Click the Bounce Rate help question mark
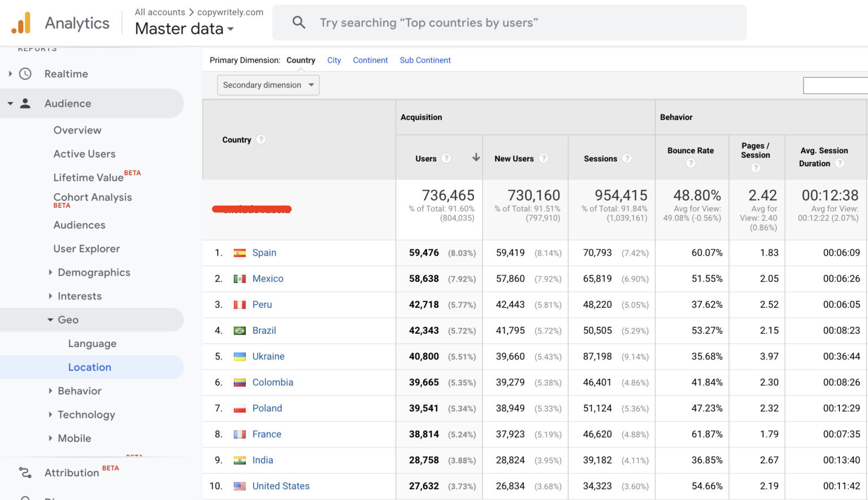The image size is (868, 500). point(691,163)
